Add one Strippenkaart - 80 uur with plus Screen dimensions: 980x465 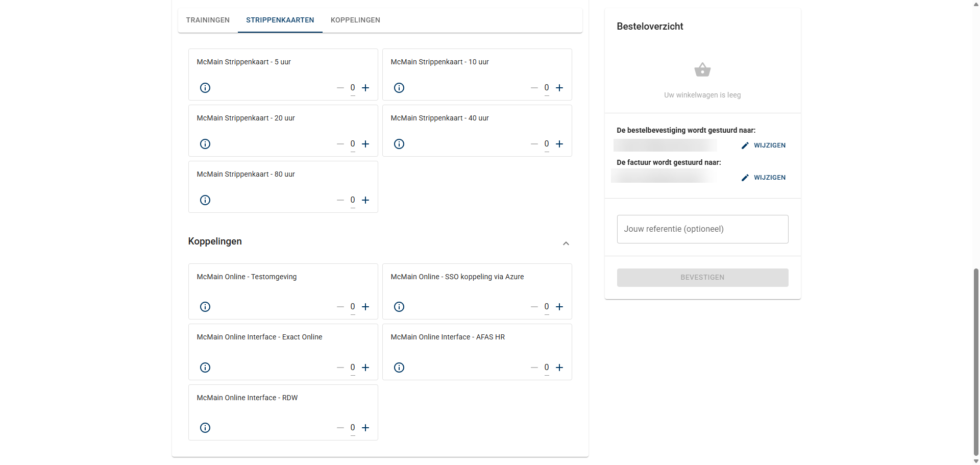[x=365, y=200]
